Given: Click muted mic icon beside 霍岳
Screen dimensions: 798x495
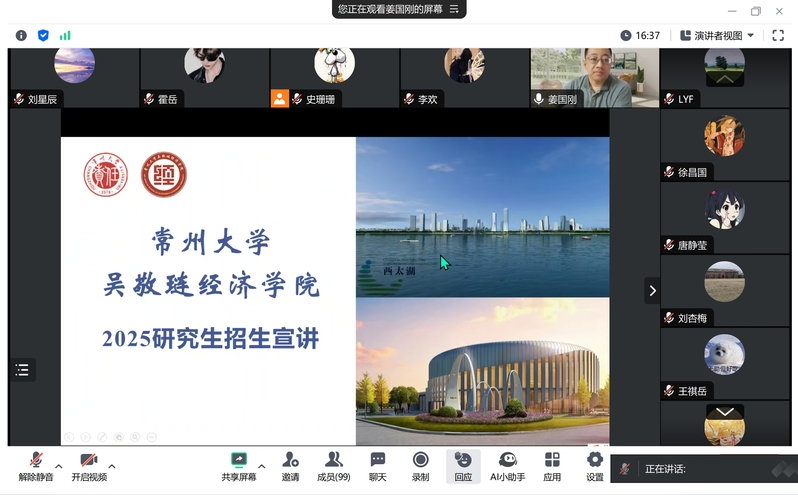Looking at the screenshot, I should point(149,99).
